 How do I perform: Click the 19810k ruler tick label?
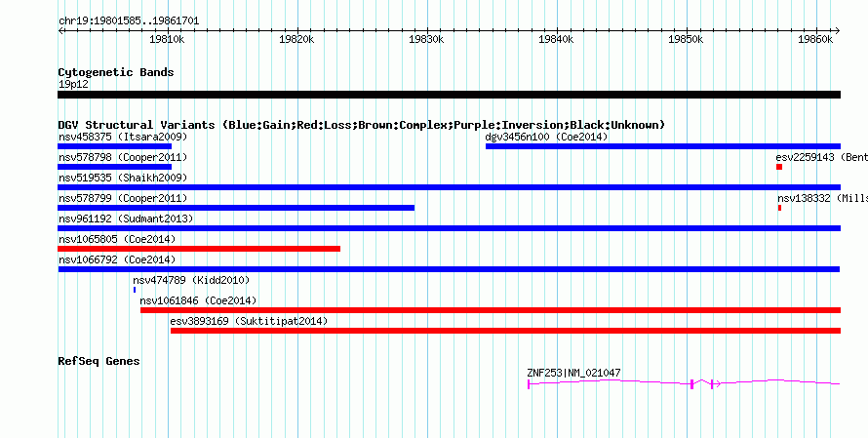click(x=167, y=40)
